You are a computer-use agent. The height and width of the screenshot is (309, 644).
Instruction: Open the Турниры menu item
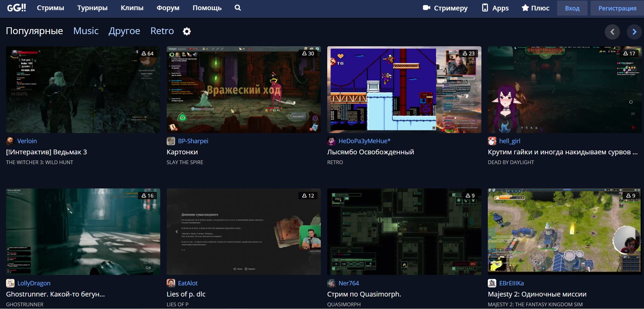tap(92, 8)
